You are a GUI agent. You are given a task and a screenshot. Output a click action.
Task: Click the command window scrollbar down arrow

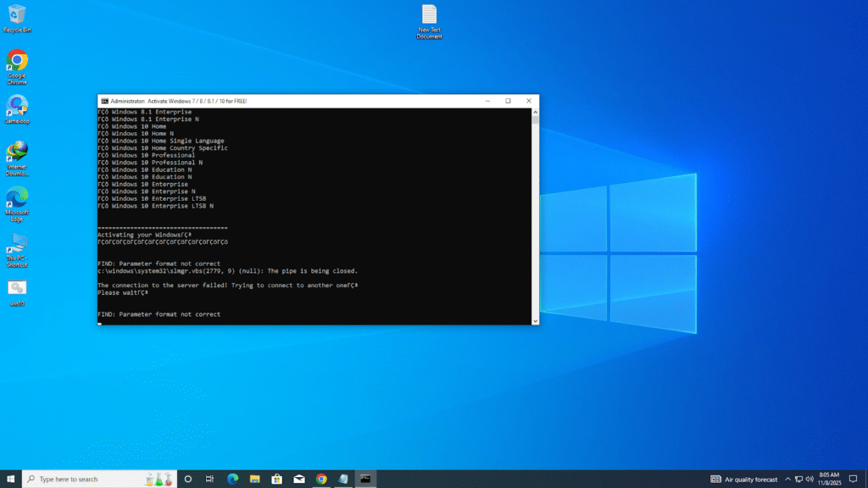point(535,320)
